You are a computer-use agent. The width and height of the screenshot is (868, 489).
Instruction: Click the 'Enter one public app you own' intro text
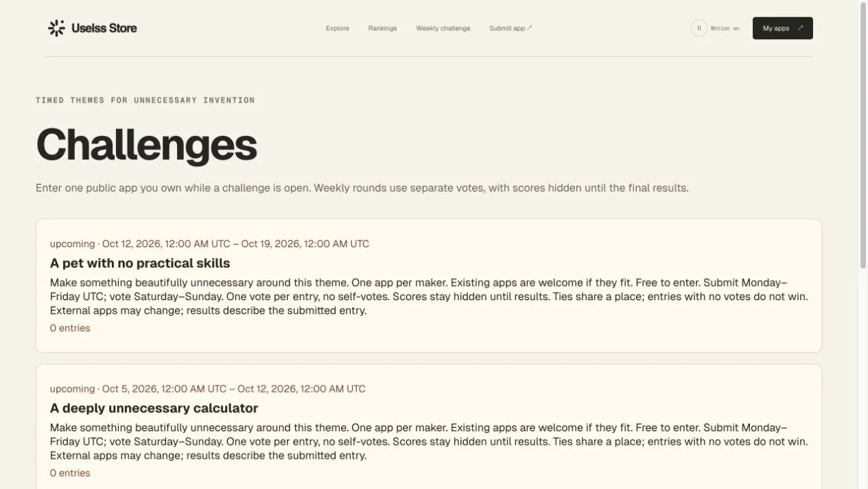point(362,187)
